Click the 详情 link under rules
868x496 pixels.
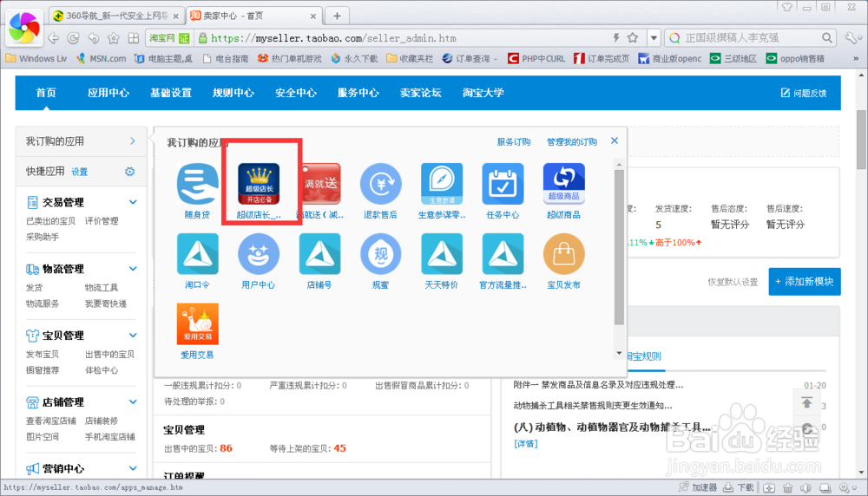tap(525, 443)
